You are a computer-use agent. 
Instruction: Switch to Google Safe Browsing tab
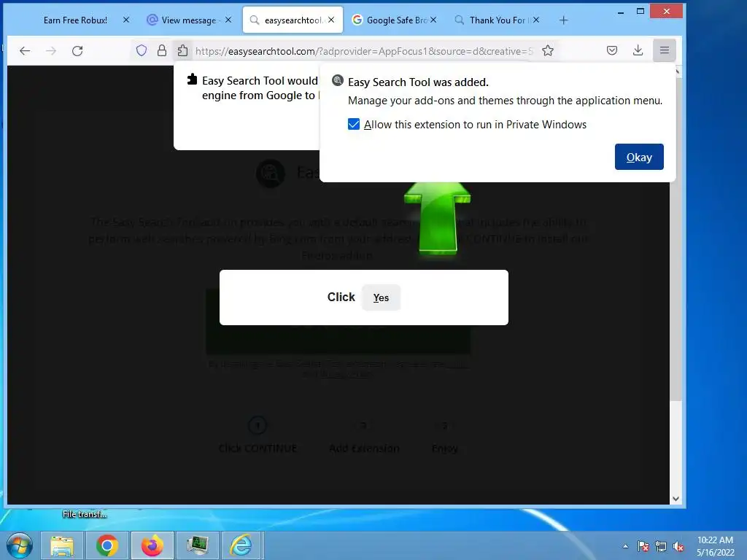coord(395,20)
